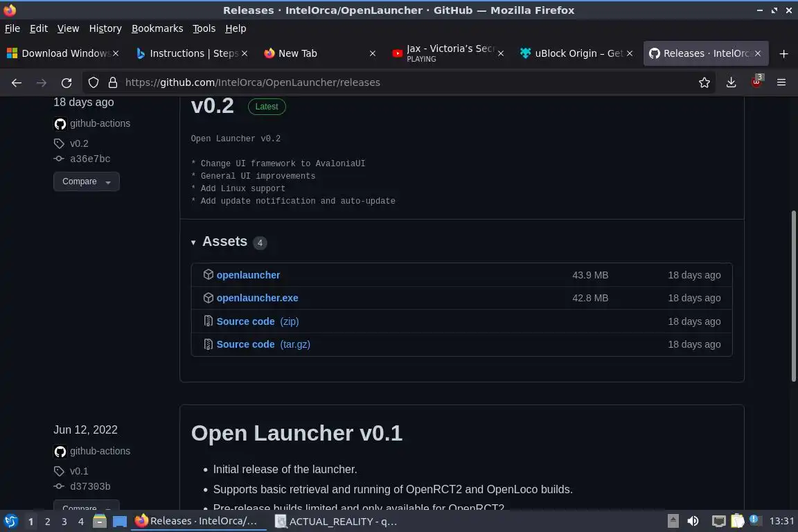Open commit a36e7bc link
The image size is (798, 532).
(x=90, y=159)
